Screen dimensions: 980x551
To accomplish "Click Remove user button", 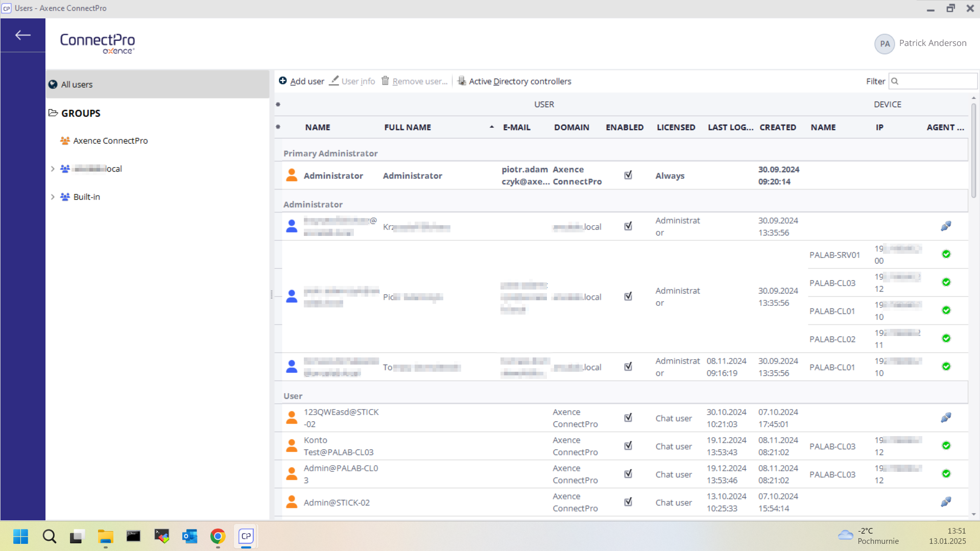I will coord(414,81).
